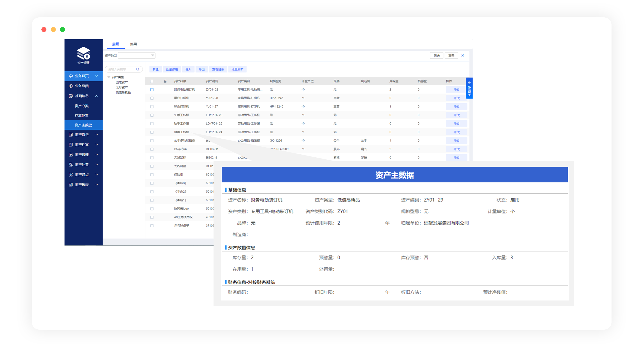Click the double-arrow expand filters icon
Image resolution: width=644 pixels, height=347 pixels.
[x=463, y=56]
